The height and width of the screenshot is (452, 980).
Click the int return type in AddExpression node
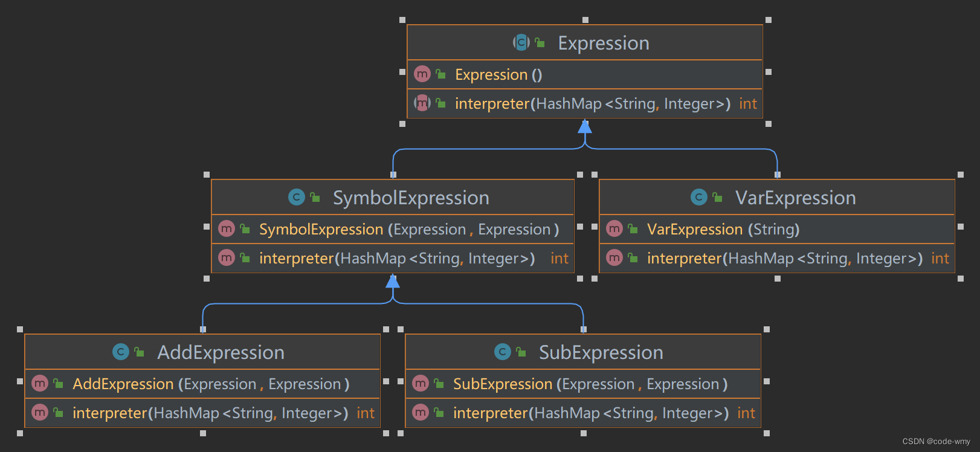click(366, 413)
